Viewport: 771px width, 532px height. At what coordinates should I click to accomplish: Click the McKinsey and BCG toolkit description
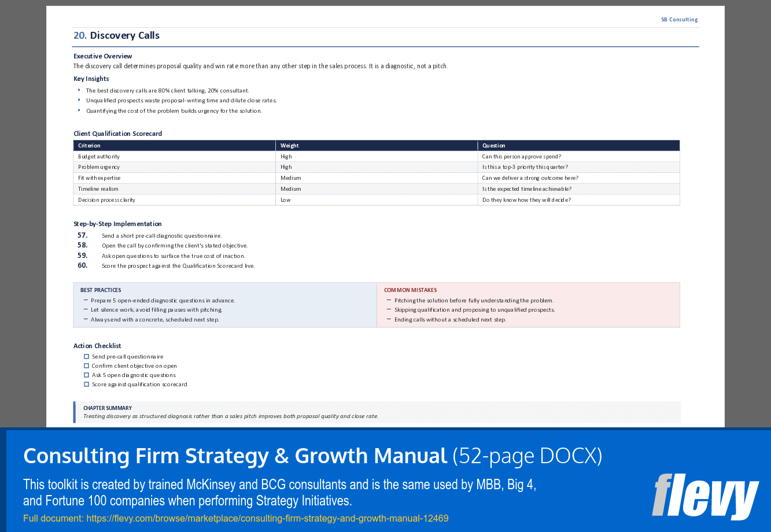pyautogui.click(x=279, y=493)
